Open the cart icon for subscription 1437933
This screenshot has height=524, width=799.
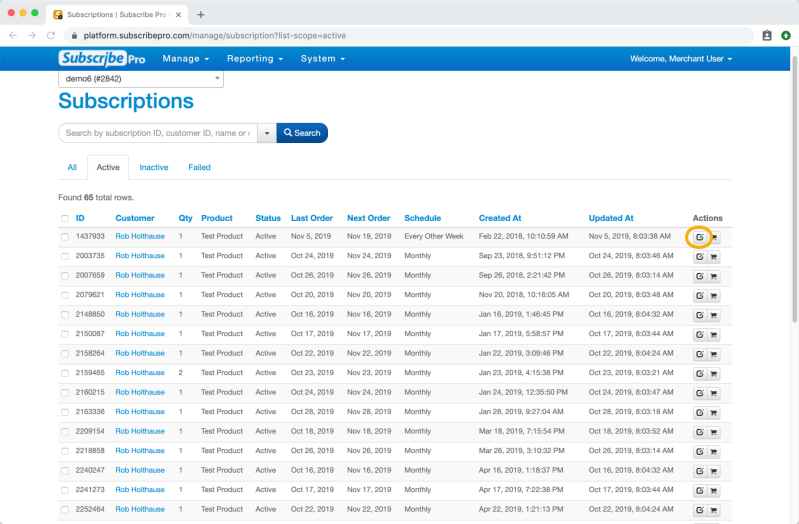714,237
